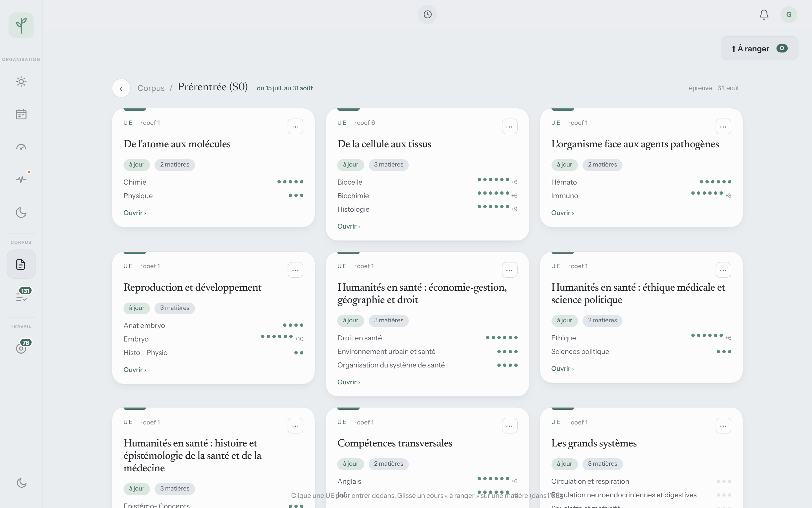Click Ouvrir on éthique médicale et science politique
Screen dimensions: 812x508
point(563,369)
